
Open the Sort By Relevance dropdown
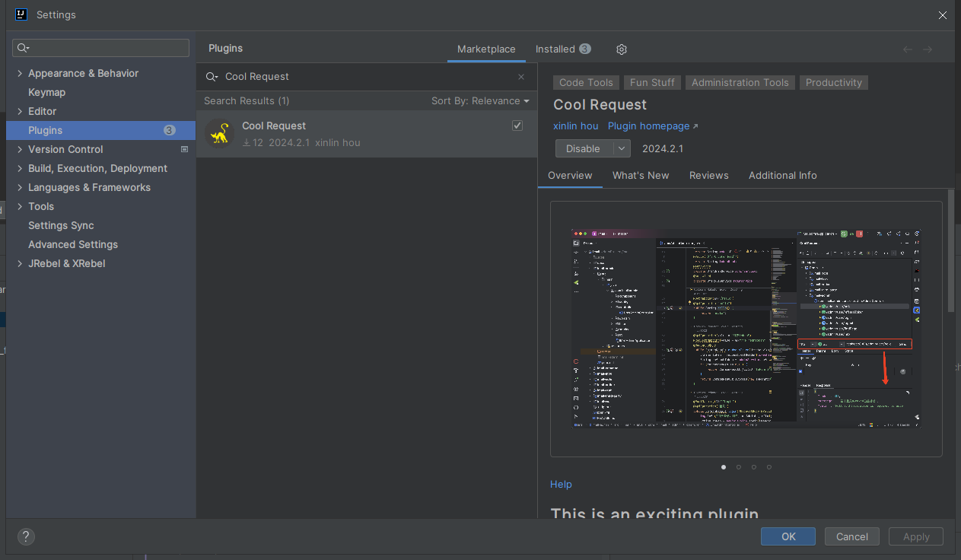480,100
